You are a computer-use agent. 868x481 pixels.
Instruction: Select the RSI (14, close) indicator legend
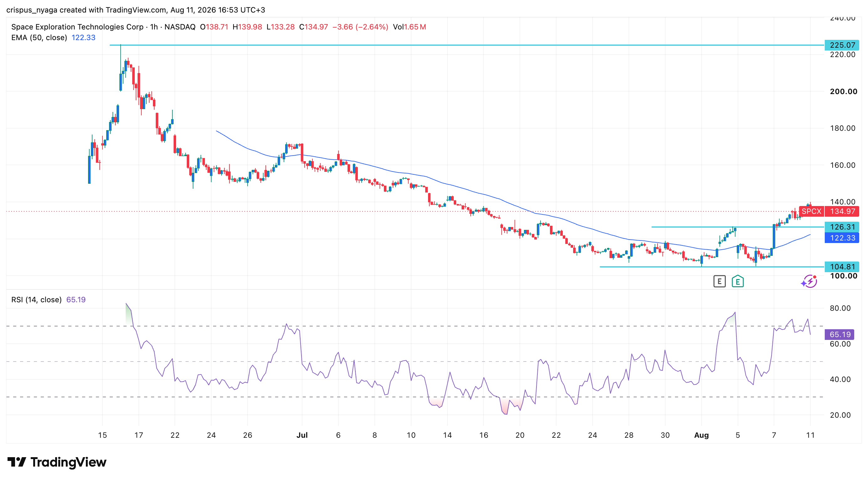pyautogui.click(x=36, y=300)
